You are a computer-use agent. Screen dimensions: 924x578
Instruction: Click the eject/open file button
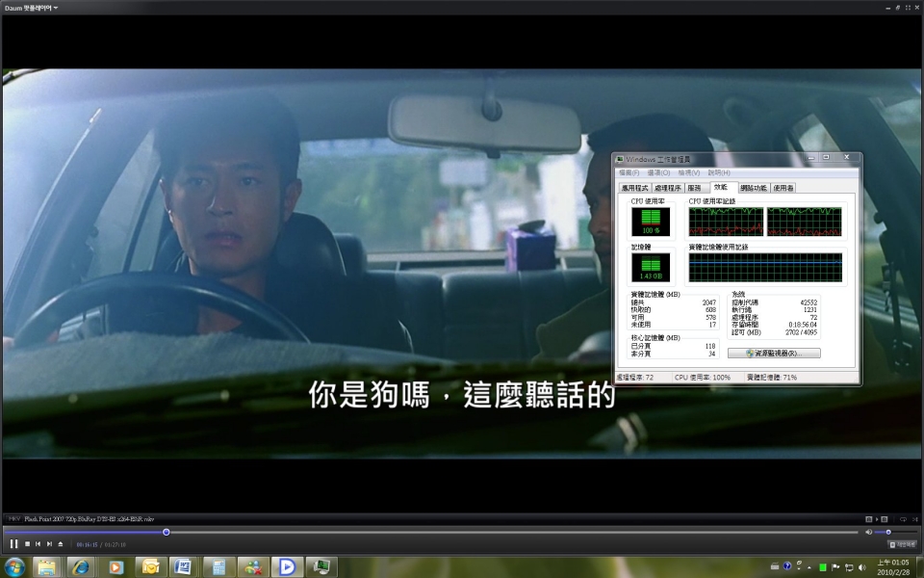point(60,543)
